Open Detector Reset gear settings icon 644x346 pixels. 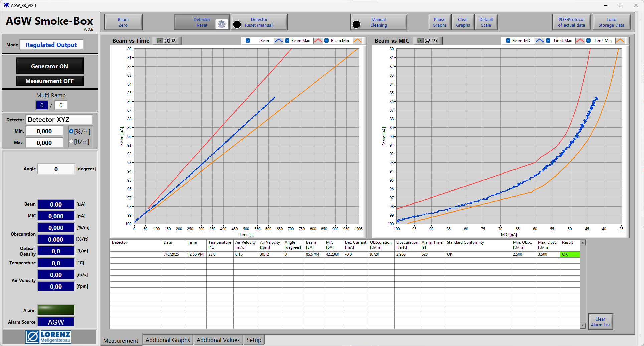coord(221,24)
